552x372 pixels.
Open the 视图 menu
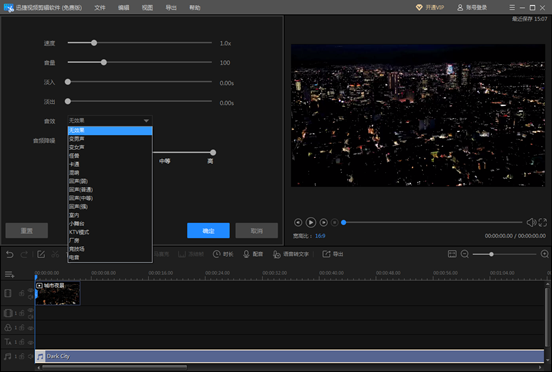(147, 7)
